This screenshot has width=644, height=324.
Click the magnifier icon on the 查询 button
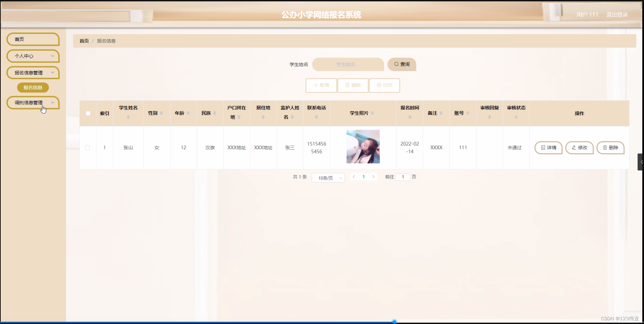click(397, 64)
